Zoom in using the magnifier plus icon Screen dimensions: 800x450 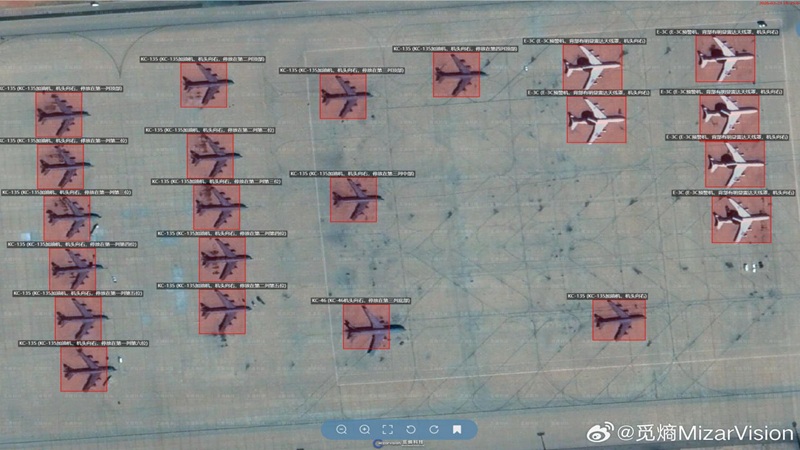tap(365, 429)
